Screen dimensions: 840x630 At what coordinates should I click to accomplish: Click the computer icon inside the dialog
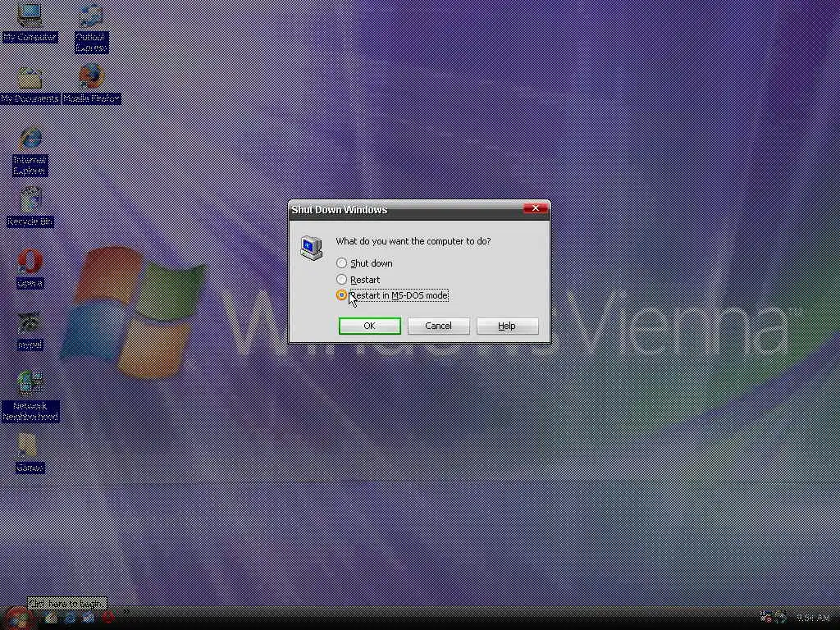coord(311,248)
